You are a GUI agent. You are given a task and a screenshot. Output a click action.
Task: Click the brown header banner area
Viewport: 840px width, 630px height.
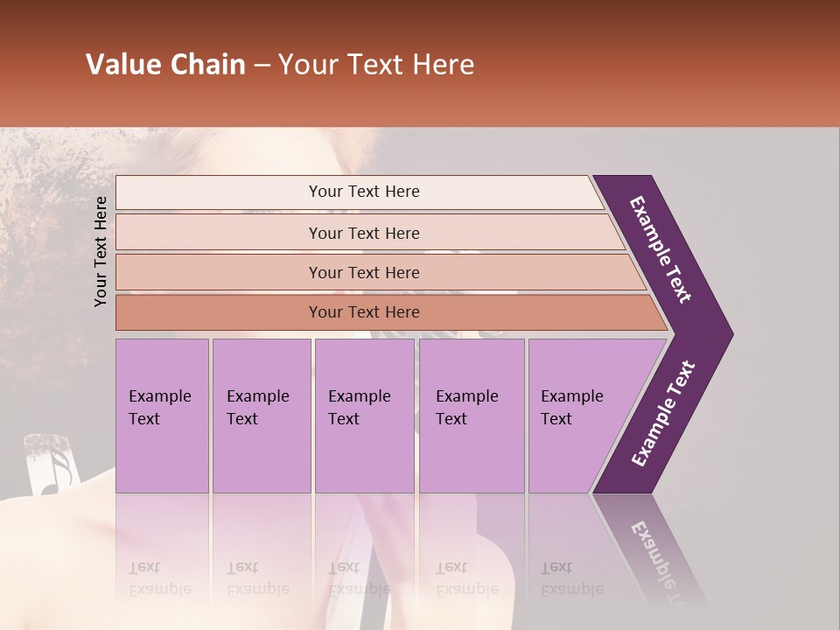pos(656,61)
